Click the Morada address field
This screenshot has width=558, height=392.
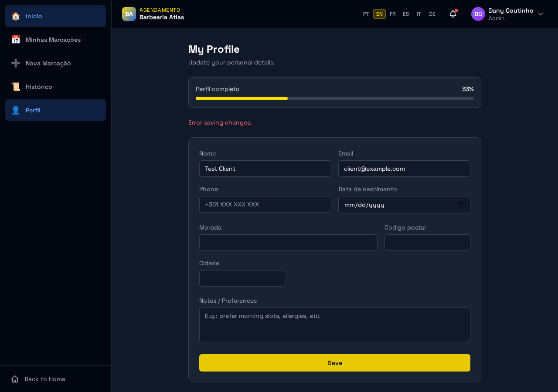pos(288,243)
